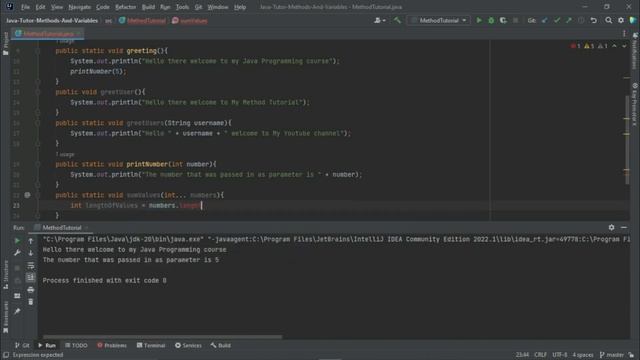Click the gutter marker icon on line 22
The height and width of the screenshot is (360, 640).
tap(27, 195)
